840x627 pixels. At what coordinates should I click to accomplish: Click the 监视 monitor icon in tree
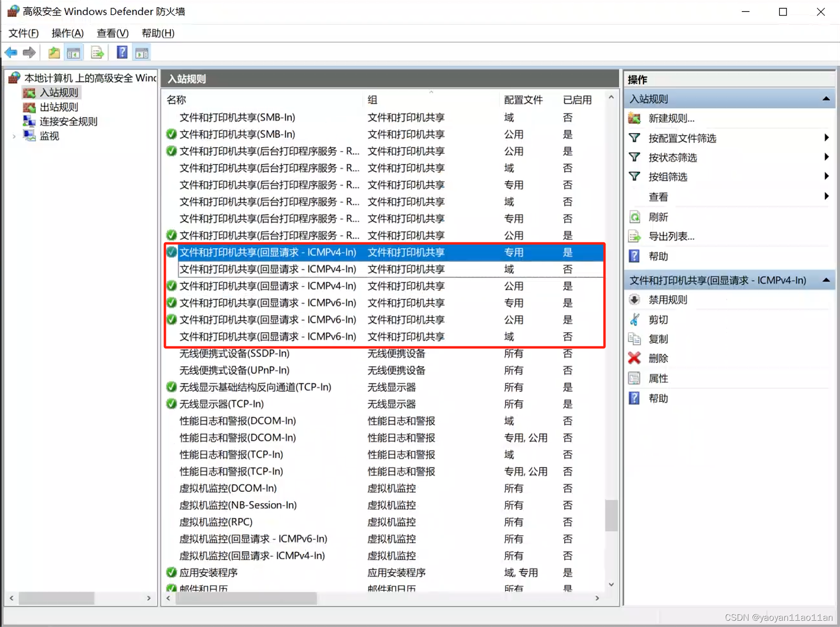(x=29, y=135)
